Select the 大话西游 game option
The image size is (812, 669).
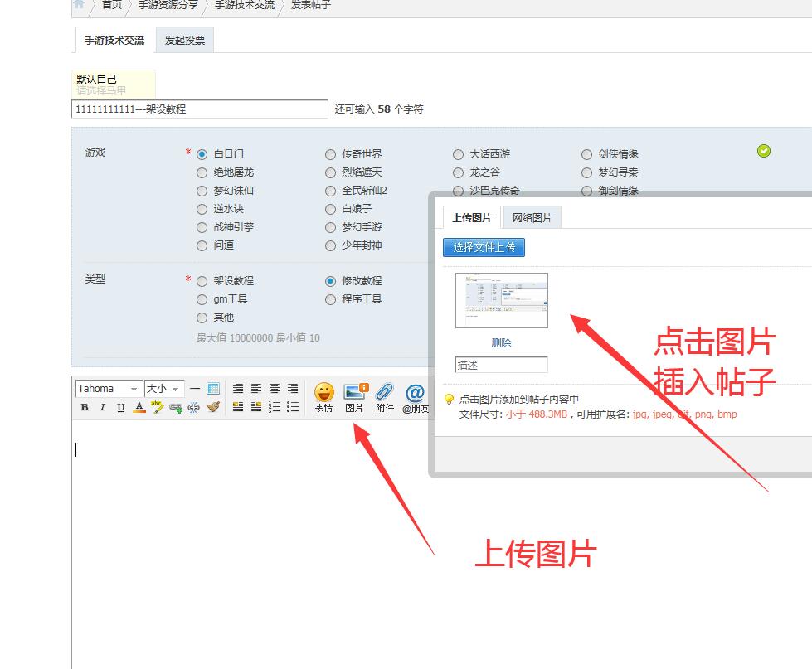click(x=458, y=154)
